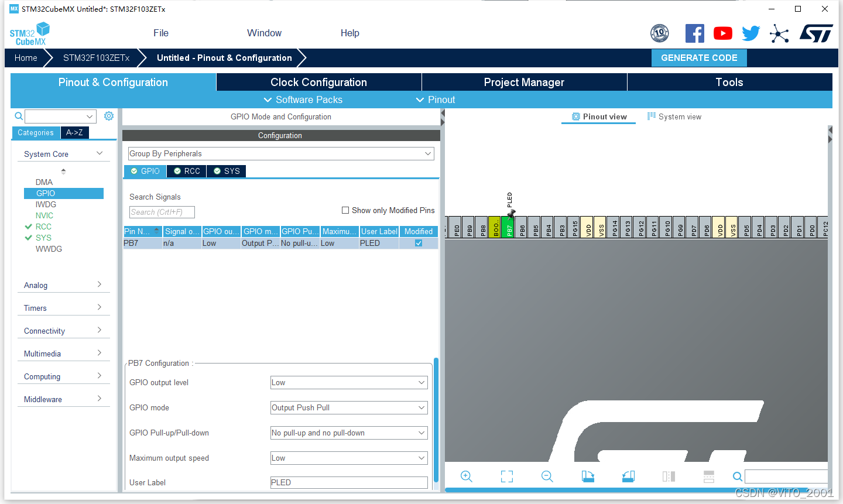Viewport: 843px width, 504px height.
Task: Click the STM32F103ZETx breadcrumb
Action: [x=96, y=57]
